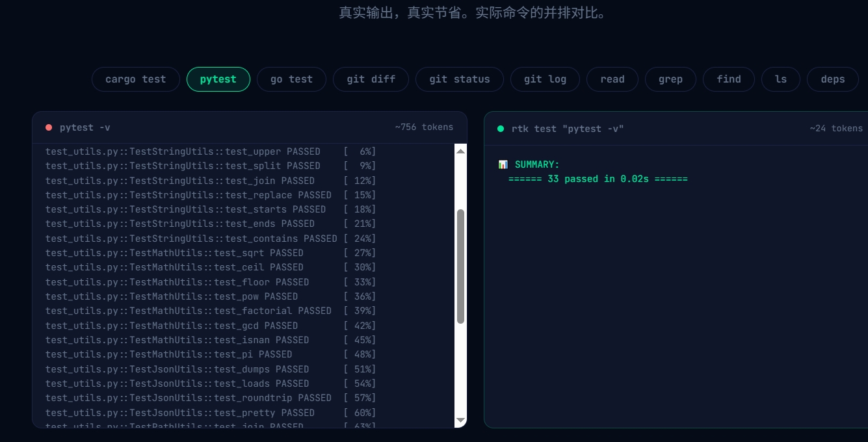Click the test_contains PASSED line
Image resolution: width=868 pixels, height=442 pixels.
pos(211,239)
